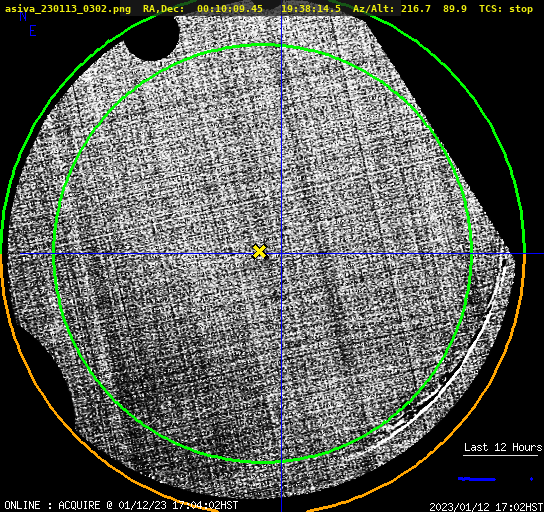Click the TCS: stop status text

506,9
